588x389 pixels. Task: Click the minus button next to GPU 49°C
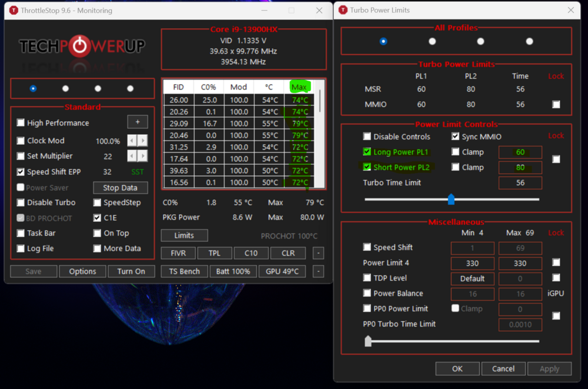(x=318, y=271)
